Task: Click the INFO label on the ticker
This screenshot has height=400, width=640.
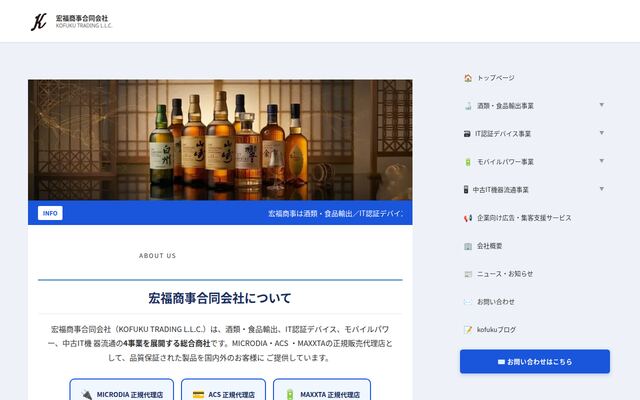Action: (x=50, y=213)
